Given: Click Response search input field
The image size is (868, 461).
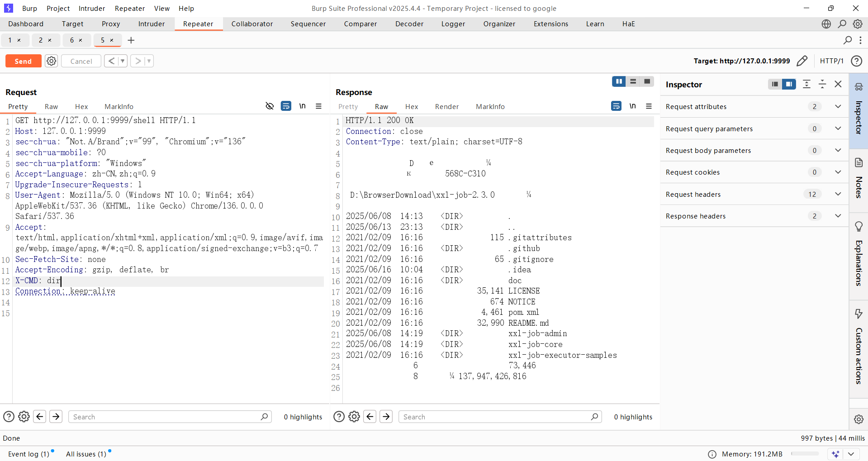Looking at the screenshot, I should click(500, 417).
